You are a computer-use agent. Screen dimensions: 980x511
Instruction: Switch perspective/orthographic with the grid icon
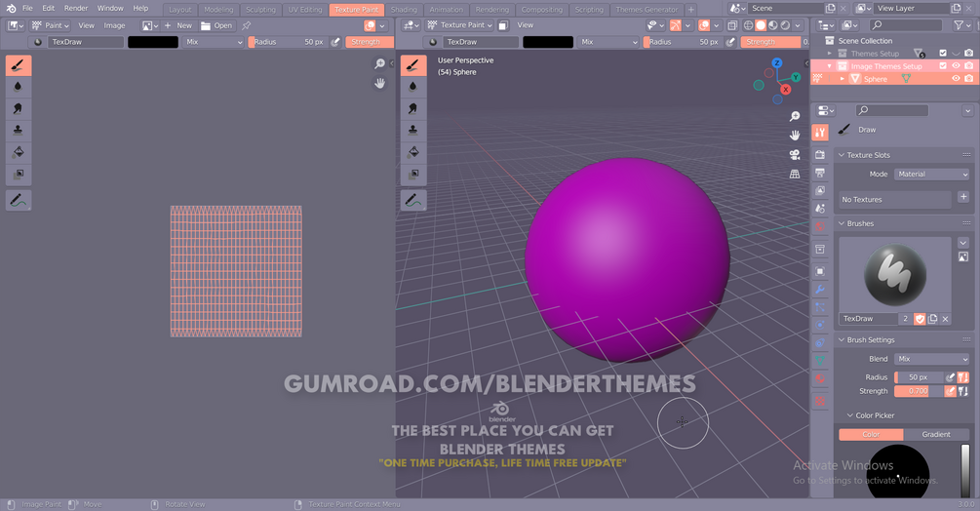[795, 174]
